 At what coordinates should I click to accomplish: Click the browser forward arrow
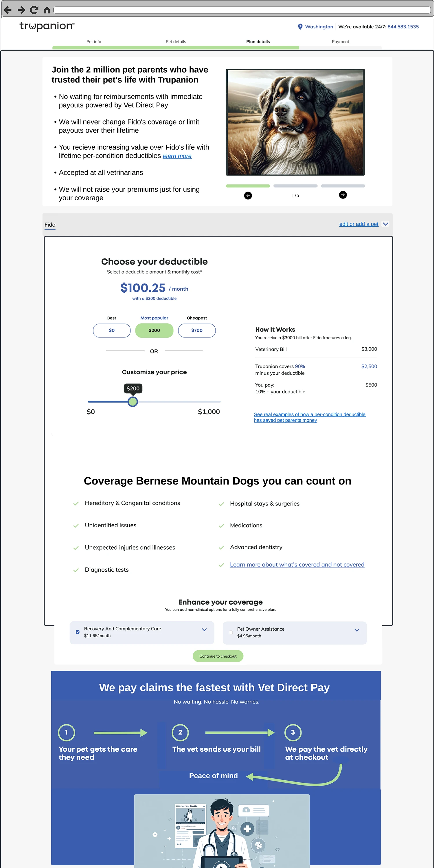pos(21,10)
